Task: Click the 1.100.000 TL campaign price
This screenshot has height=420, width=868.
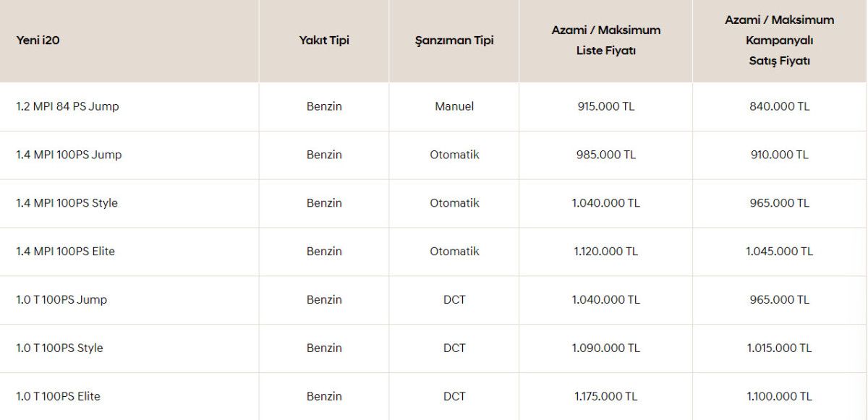Action: pos(780,397)
